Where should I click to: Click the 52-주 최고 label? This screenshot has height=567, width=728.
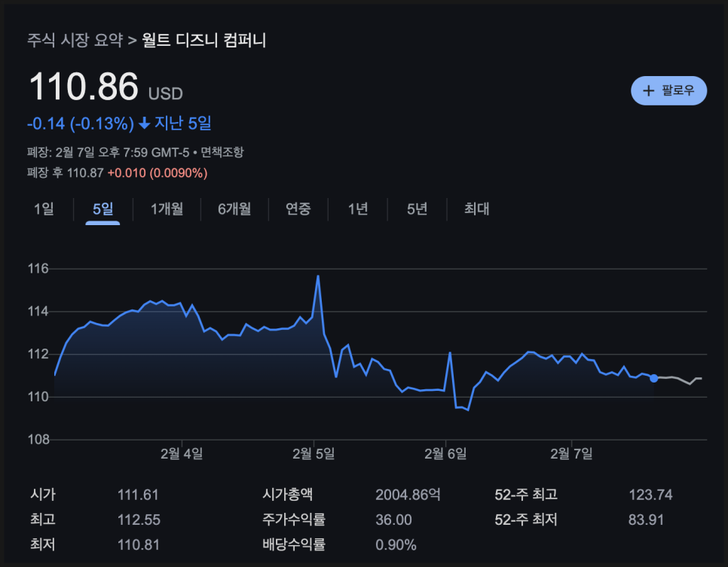[526, 494]
